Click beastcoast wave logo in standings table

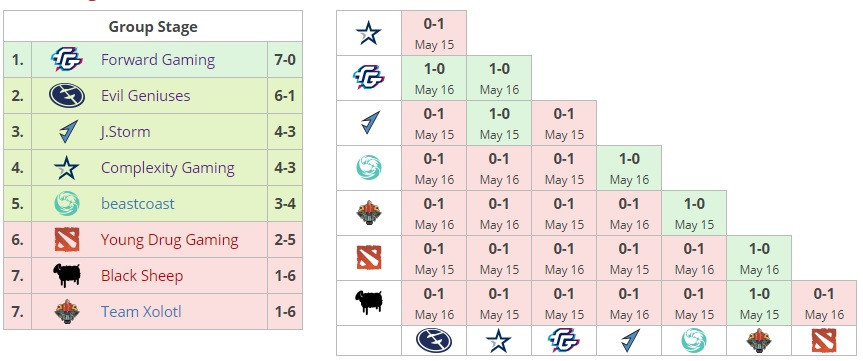[x=67, y=204]
